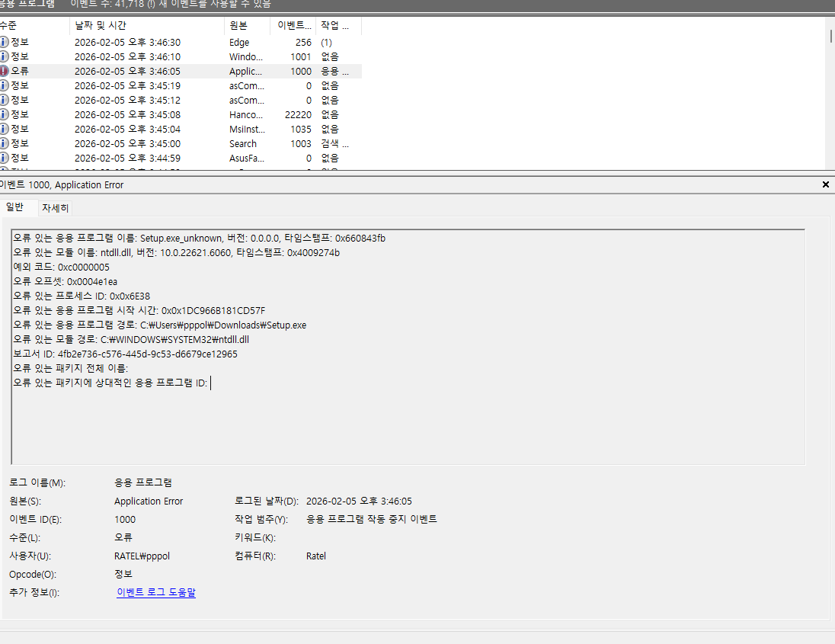Viewport: 835px width, 644px height.
Task: Click the info icon on the MsiInst... event row
Action: (x=5, y=130)
